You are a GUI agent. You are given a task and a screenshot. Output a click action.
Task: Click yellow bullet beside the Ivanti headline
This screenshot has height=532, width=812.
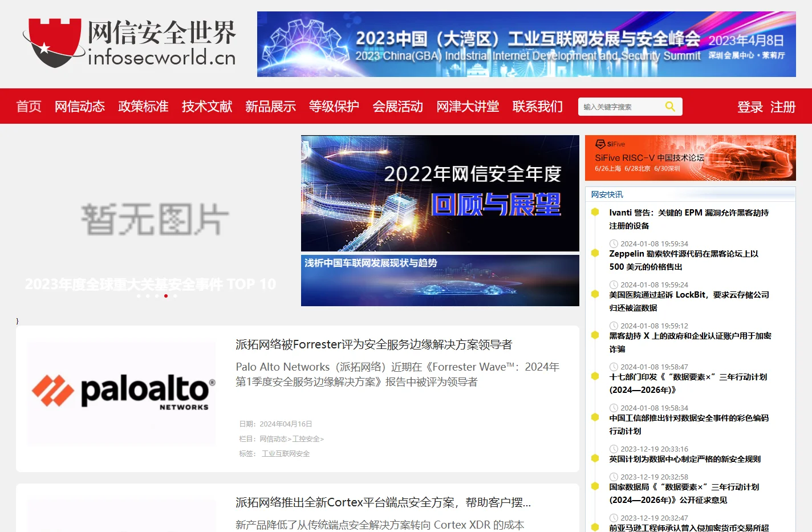[595, 212]
